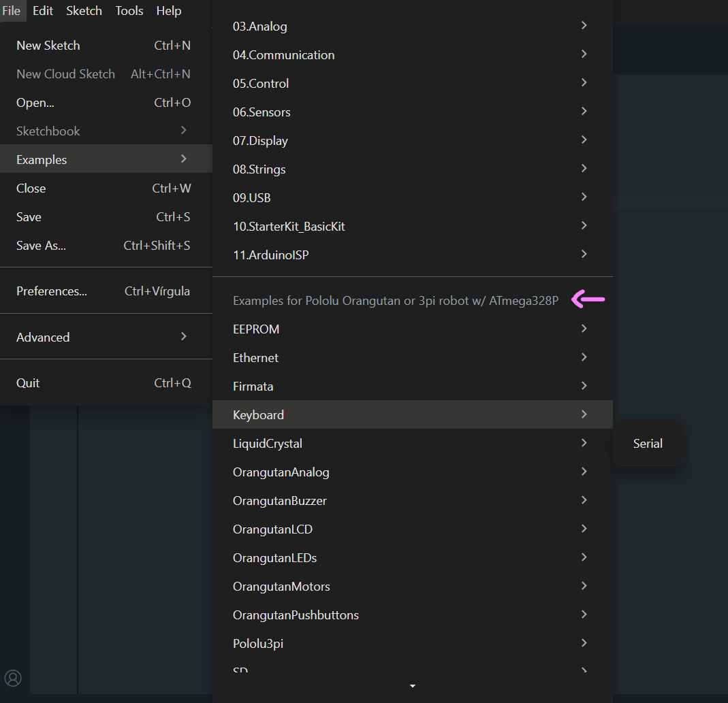Open OrangutanAnalog examples submenu
The width and height of the screenshot is (728, 703).
(412, 472)
